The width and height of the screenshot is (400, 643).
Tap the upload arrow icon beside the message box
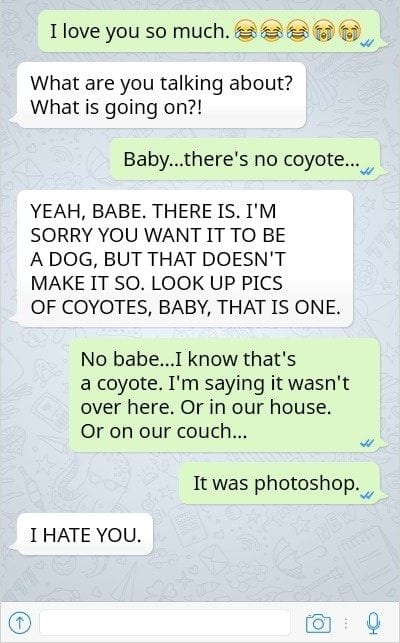point(20,623)
